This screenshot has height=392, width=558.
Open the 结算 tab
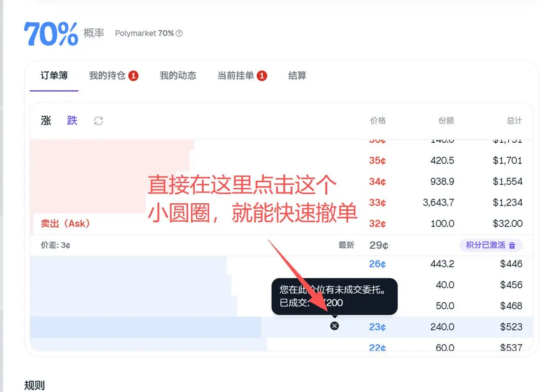click(x=297, y=75)
